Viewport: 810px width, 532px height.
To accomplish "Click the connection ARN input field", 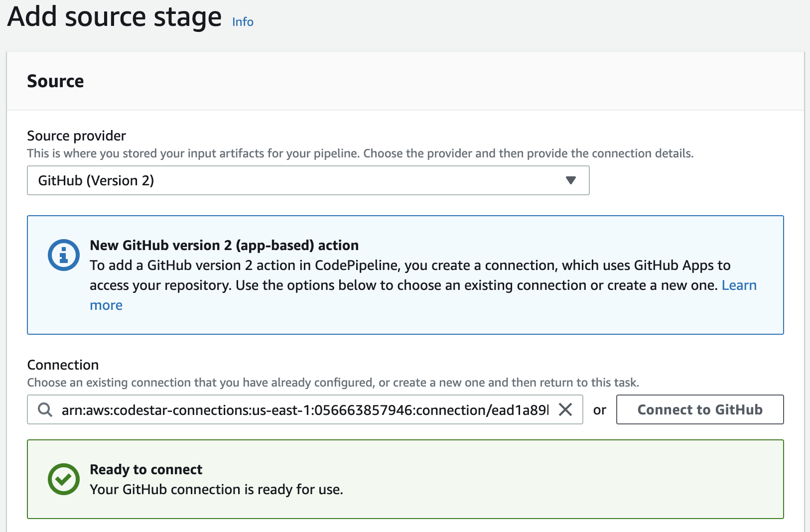I will coord(305,409).
